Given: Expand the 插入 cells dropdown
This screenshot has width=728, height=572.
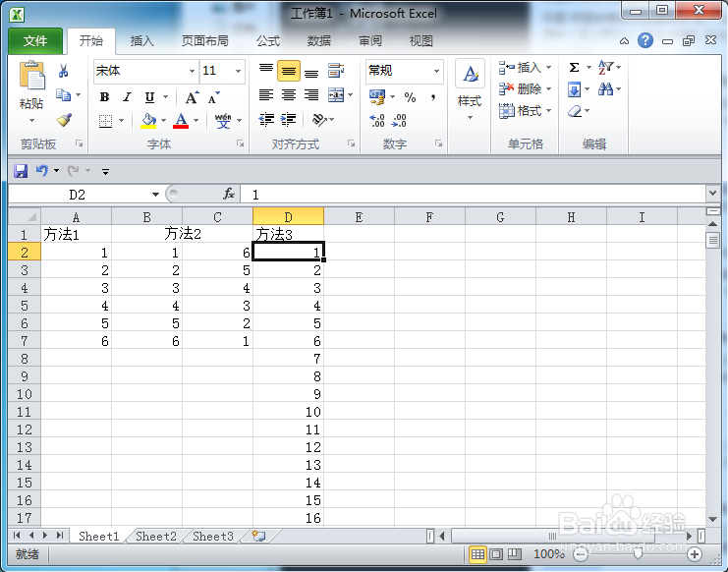Looking at the screenshot, I should (x=549, y=67).
